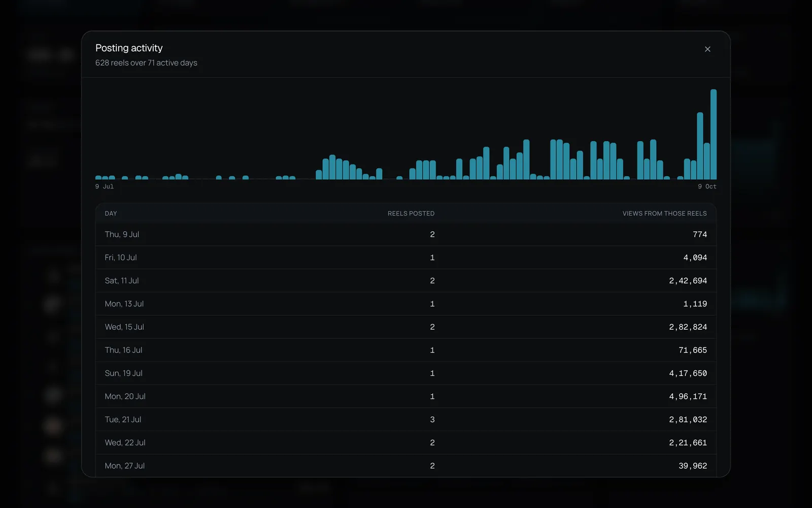Click the first chart bar at 9 Jul
This screenshot has width=812, height=508.
(98, 177)
